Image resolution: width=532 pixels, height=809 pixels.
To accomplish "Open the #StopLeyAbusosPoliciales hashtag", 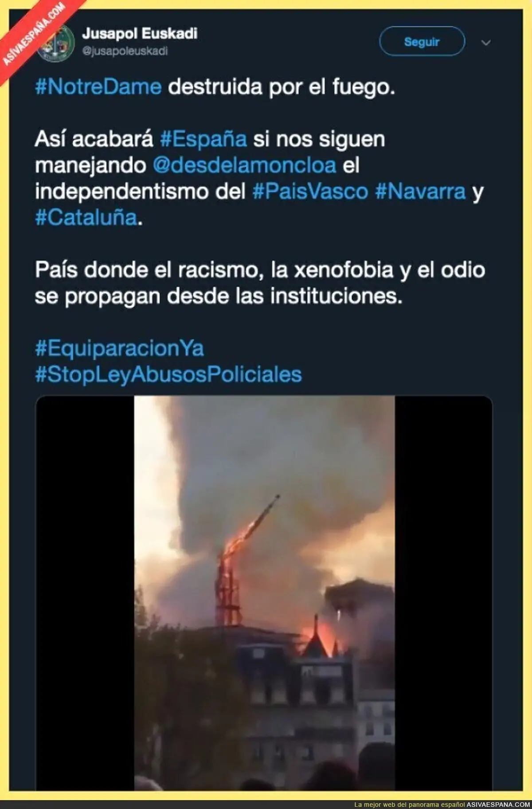I will click(168, 375).
